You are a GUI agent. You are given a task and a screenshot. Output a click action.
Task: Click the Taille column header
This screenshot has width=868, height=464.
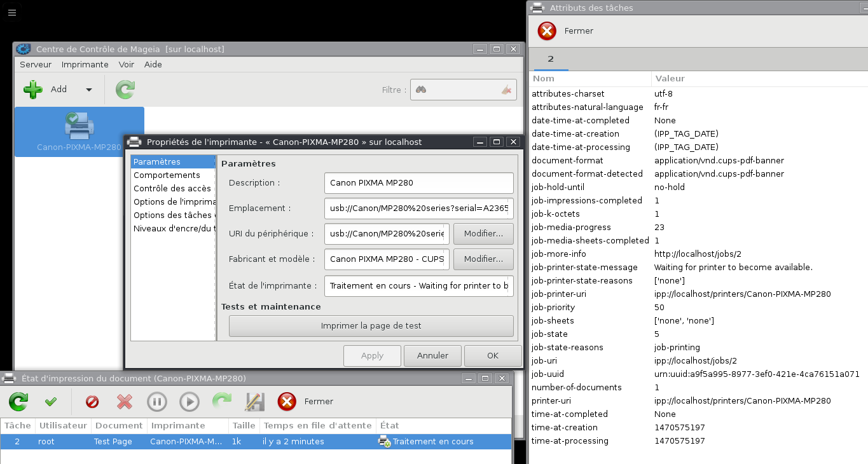[x=244, y=425]
